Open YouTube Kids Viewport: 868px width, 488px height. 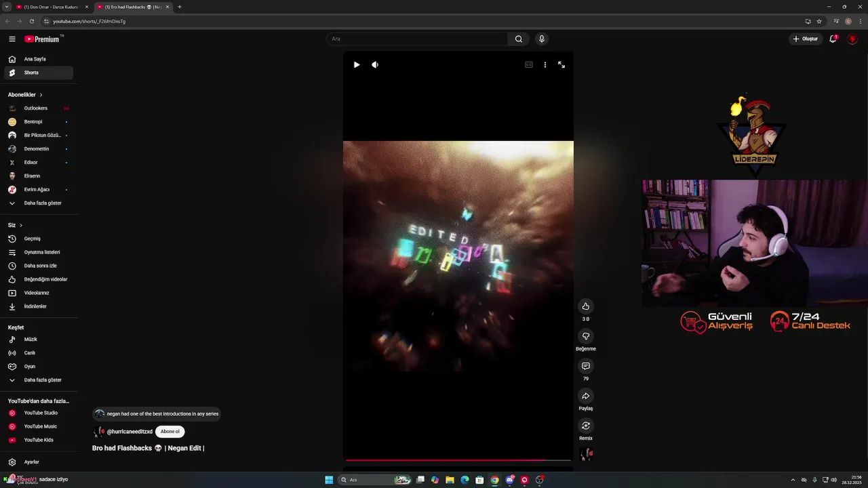coord(39,440)
